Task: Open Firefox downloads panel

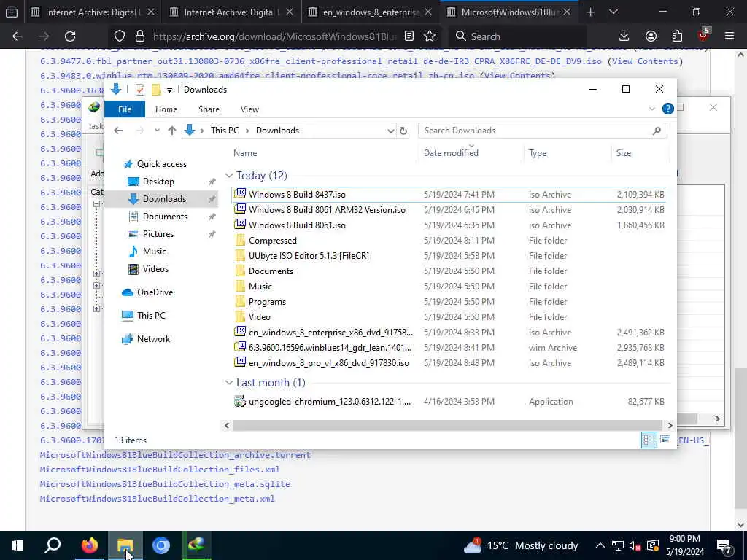Action: tap(624, 36)
